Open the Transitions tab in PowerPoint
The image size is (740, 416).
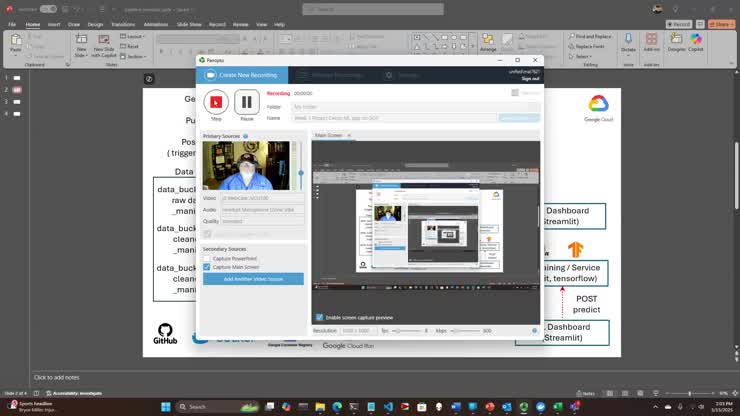coord(123,25)
